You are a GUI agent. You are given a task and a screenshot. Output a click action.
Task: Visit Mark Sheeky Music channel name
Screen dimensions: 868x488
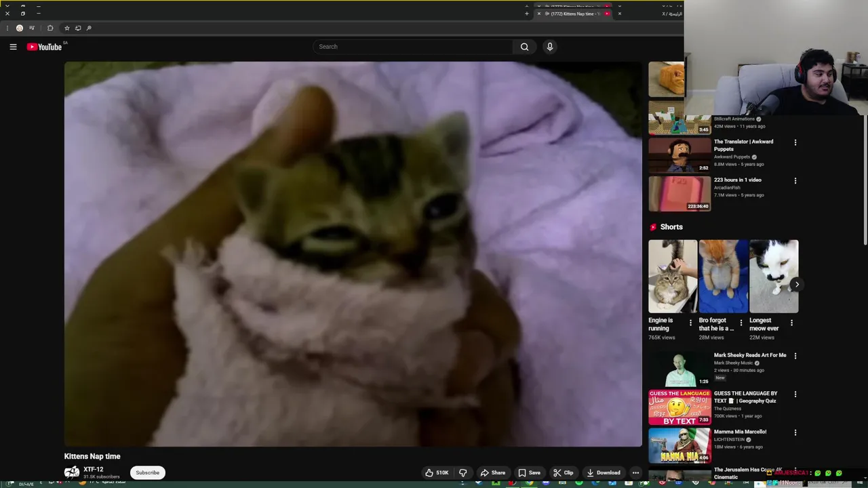(x=733, y=363)
